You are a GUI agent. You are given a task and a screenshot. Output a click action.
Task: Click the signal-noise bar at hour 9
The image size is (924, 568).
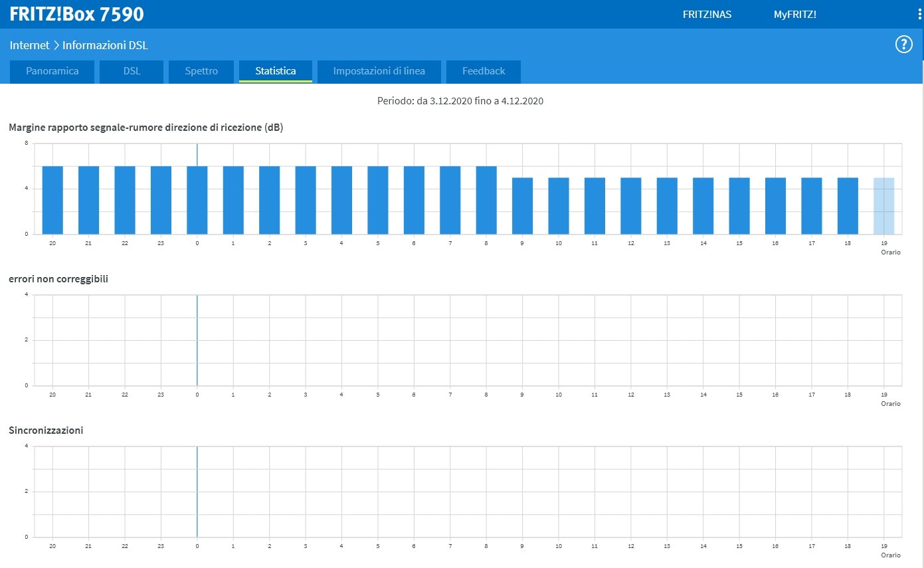[522, 206]
